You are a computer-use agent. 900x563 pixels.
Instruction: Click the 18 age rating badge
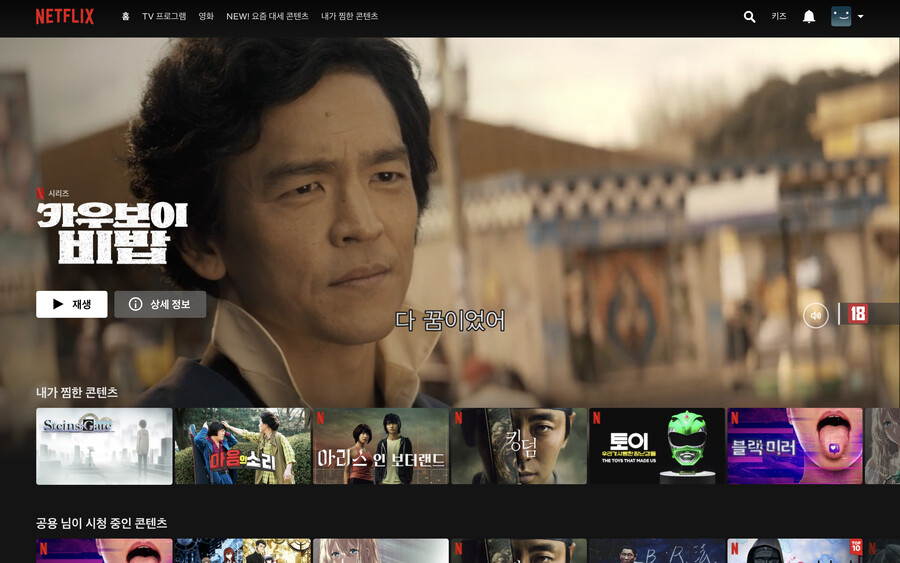click(x=858, y=314)
